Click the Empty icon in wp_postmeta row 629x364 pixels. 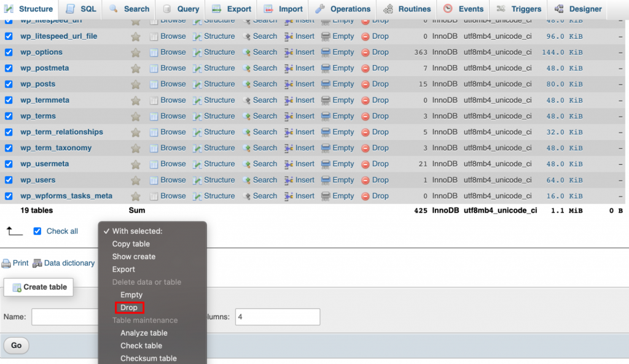pyautogui.click(x=326, y=69)
